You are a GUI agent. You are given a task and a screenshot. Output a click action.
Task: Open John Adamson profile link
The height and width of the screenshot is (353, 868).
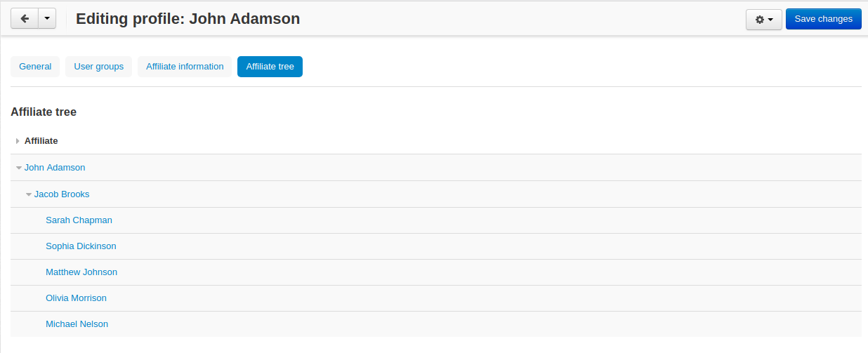(55, 168)
